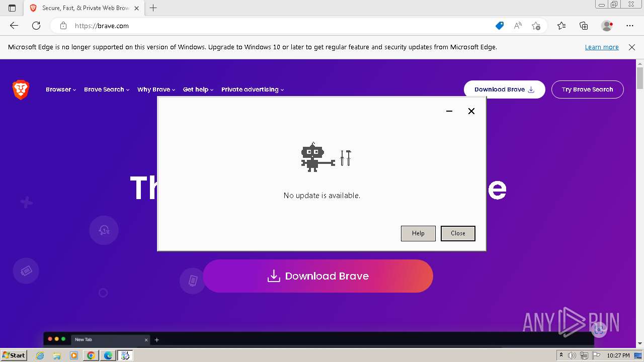Viewport: 644px width, 362px height.
Task: Open Internet Explorer from taskbar
Action: [40, 355]
